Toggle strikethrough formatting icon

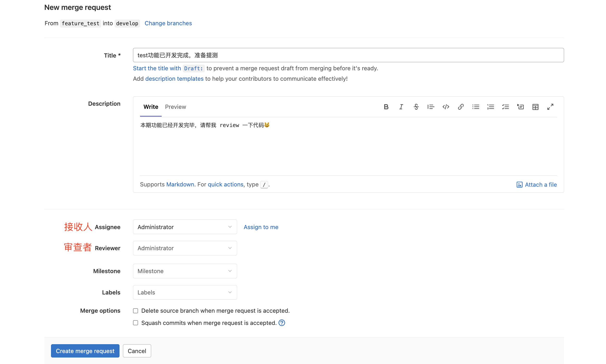416,107
